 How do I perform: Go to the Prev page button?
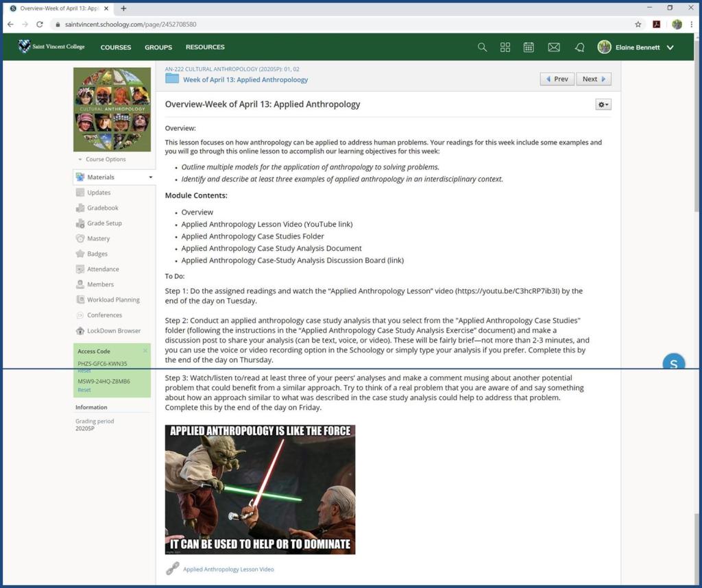557,79
